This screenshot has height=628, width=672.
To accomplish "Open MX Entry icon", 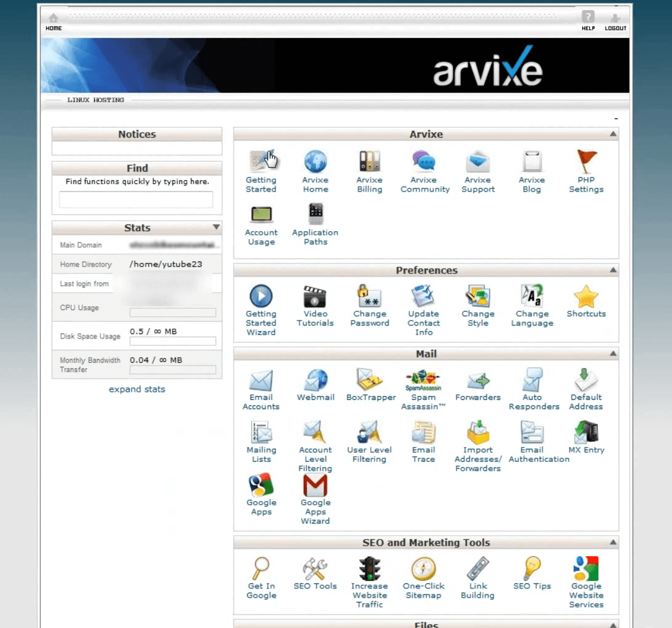I will [586, 431].
